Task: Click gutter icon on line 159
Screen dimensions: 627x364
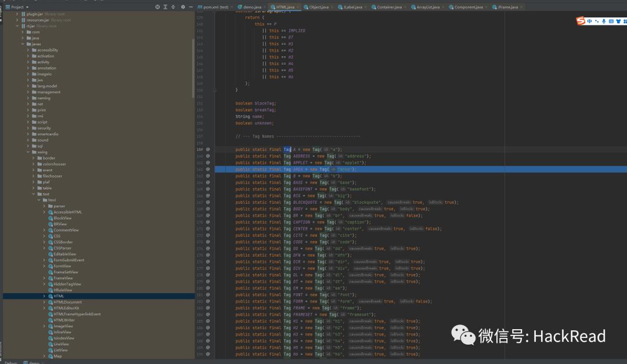Action: 208,149
